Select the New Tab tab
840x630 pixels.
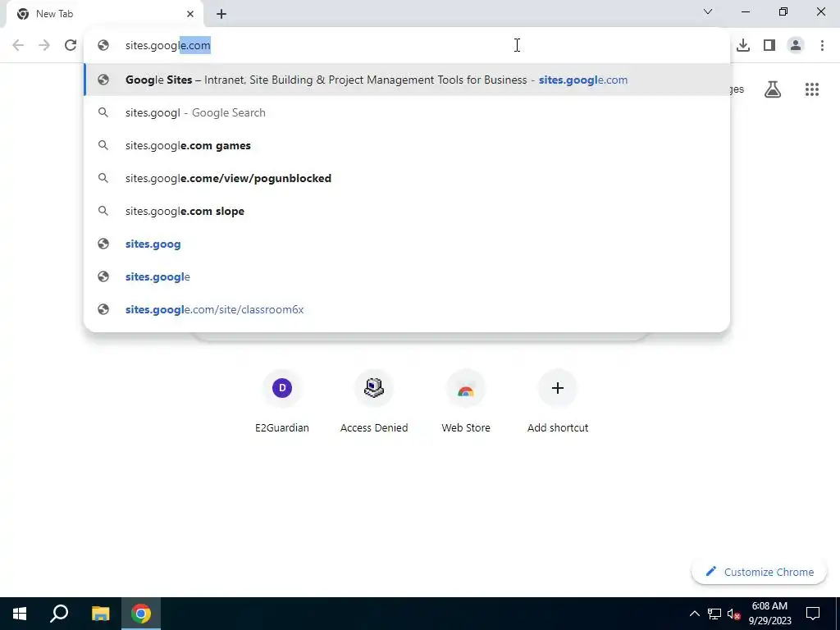(x=104, y=14)
